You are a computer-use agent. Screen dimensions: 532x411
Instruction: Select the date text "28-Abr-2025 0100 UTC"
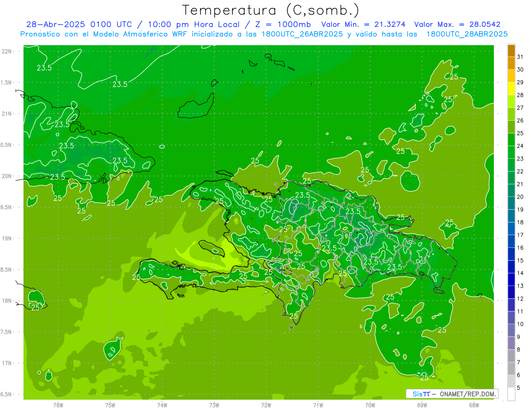point(78,24)
